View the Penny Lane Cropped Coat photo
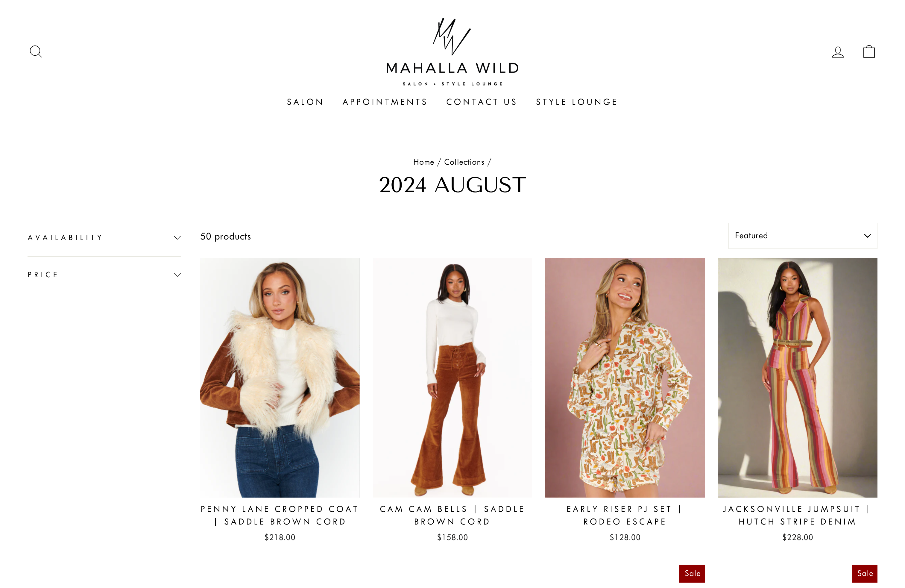The height and width of the screenshot is (588, 905). pos(280,378)
